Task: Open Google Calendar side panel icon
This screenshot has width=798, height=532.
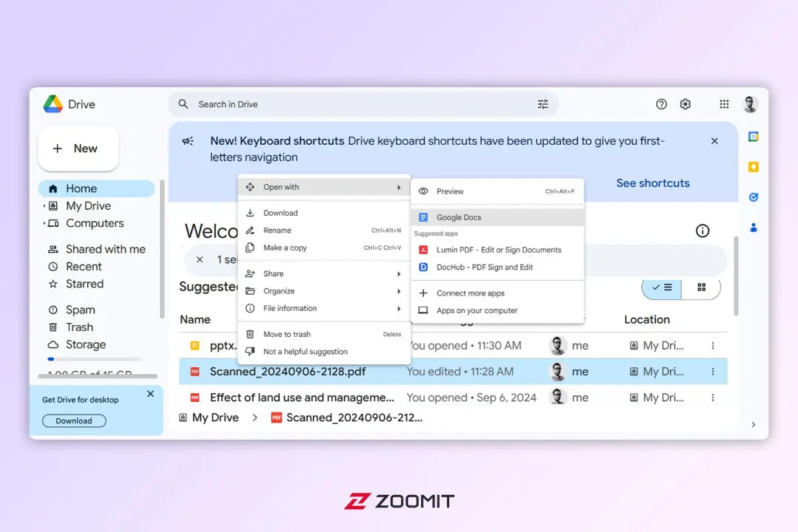Action: click(x=754, y=137)
